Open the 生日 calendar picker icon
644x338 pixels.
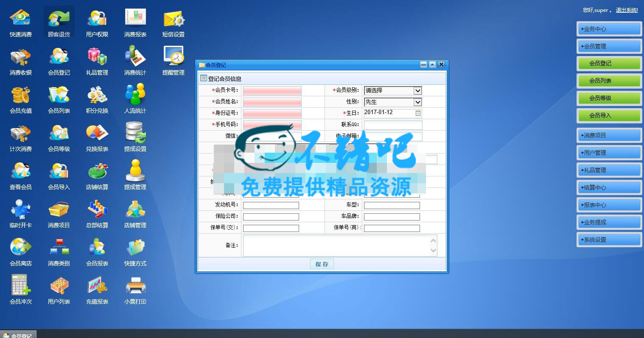418,113
